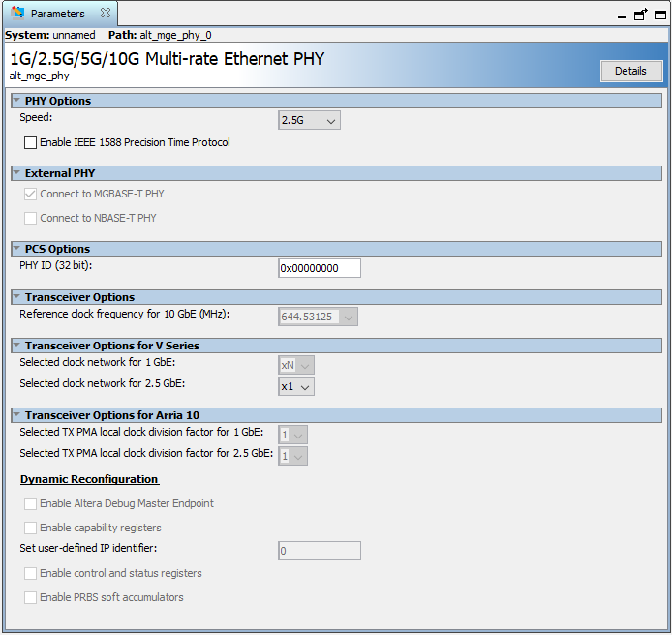Click the 'Path: alt_mge_phy_0' text
672x635 pixels.
click(x=160, y=35)
